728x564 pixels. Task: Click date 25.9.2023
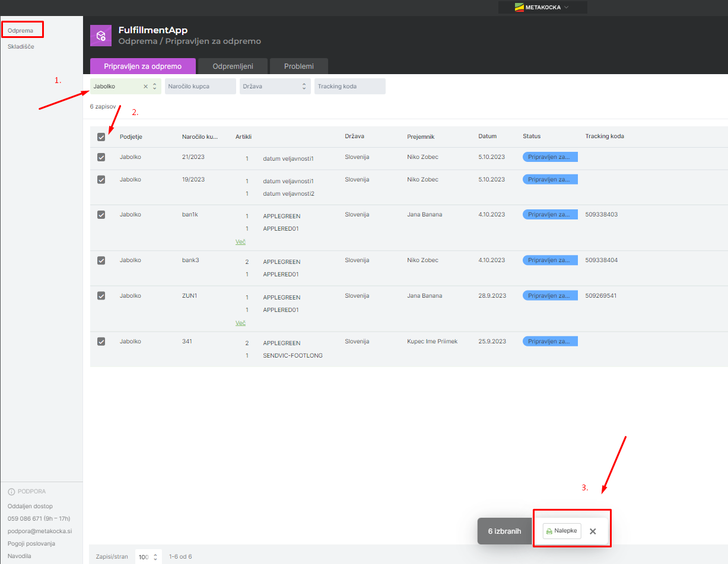pyautogui.click(x=492, y=342)
